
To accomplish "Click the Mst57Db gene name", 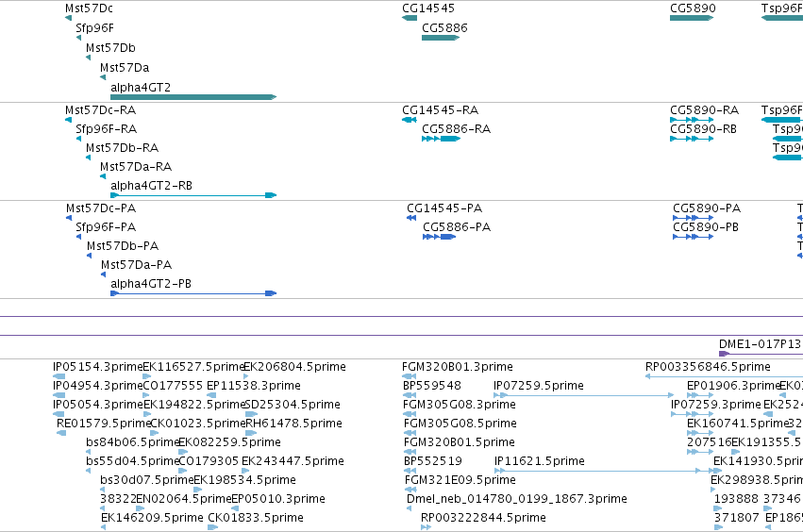I will (x=110, y=48).
